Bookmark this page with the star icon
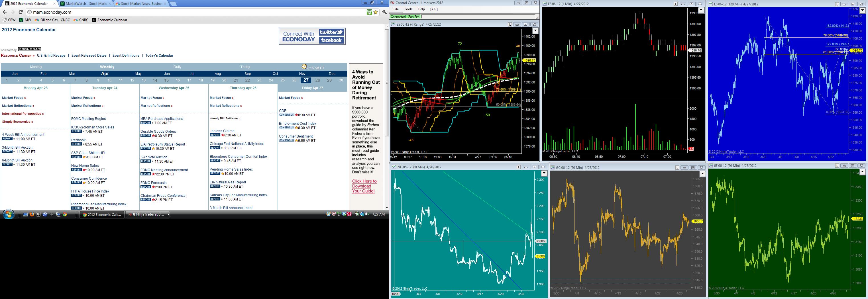Screen dimensions: 868x299 pos(376,12)
